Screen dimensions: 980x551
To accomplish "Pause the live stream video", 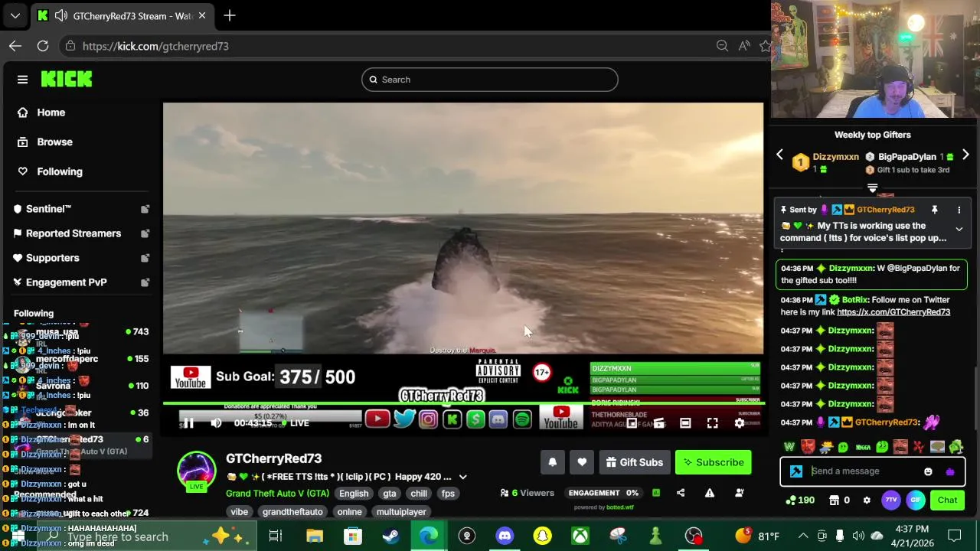I will click(188, 423).
